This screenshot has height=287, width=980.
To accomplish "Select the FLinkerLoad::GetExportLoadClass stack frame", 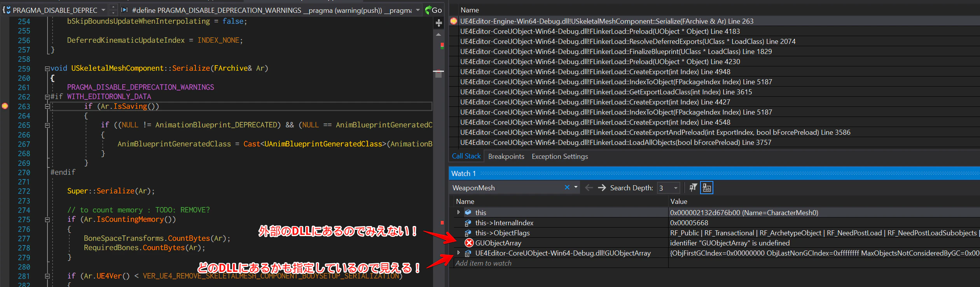I will pyautogui.click(x=714, y=92).
